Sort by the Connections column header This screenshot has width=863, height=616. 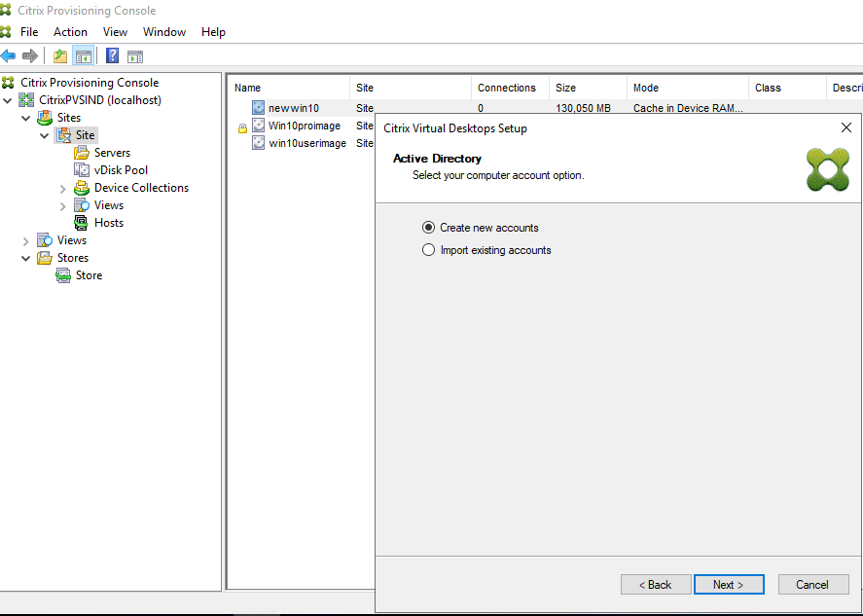510,88
